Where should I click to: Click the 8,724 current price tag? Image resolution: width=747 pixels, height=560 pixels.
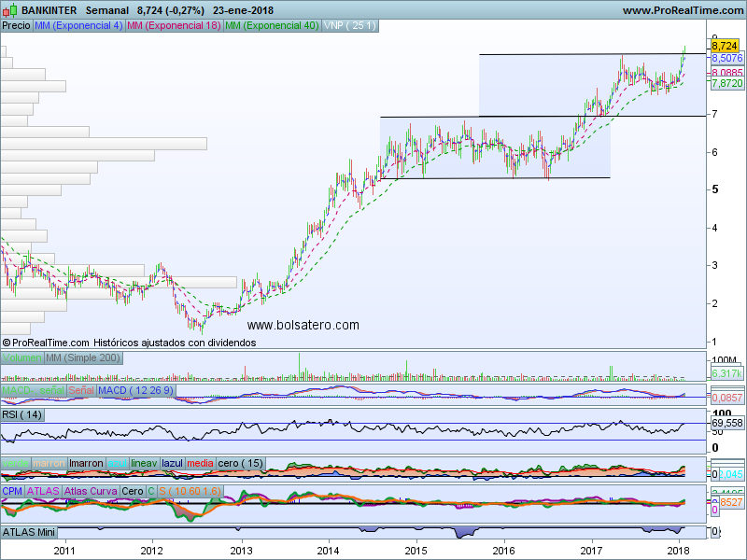(x=725, y=45)
